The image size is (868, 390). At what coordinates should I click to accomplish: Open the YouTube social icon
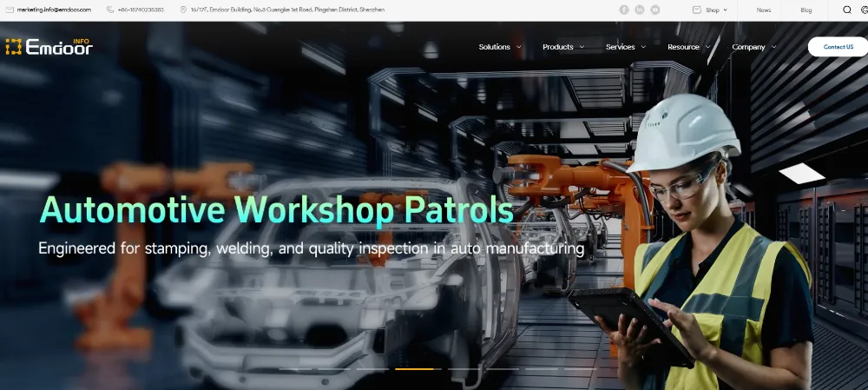point(655,10)
